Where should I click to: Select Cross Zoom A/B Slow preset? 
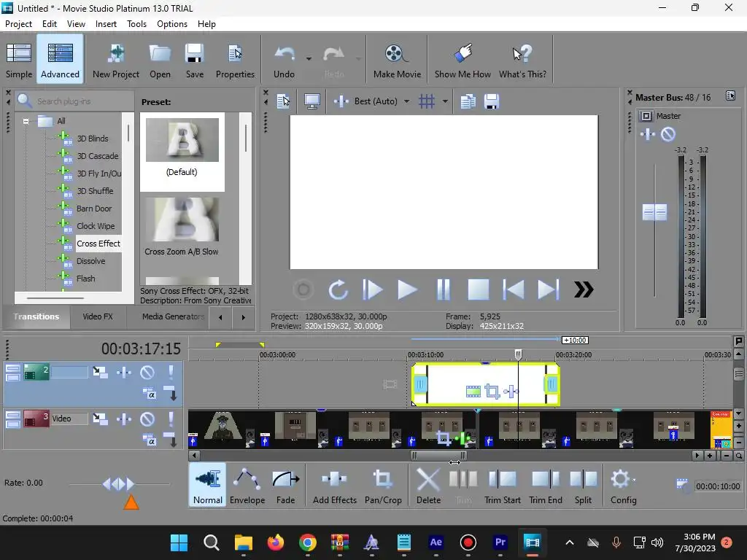182,227
